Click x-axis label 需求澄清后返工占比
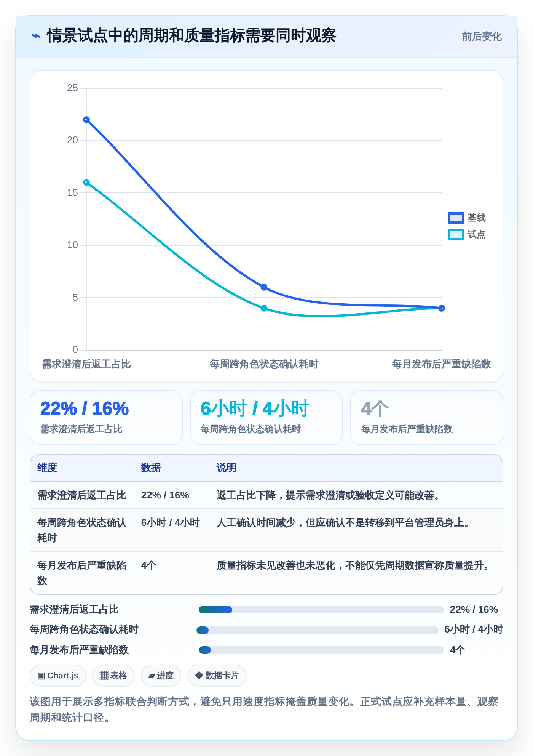The image size is (533, 756). pos(86,364)
